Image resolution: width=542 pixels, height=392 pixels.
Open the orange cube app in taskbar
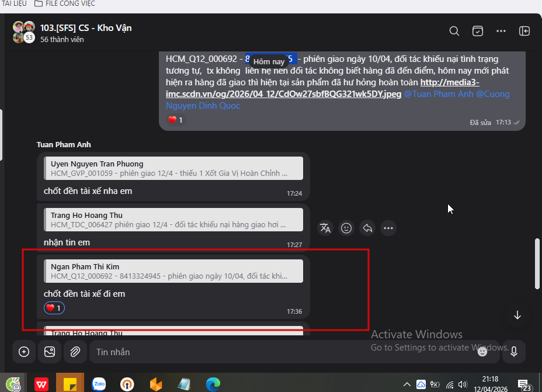click(x=156, y=384)
